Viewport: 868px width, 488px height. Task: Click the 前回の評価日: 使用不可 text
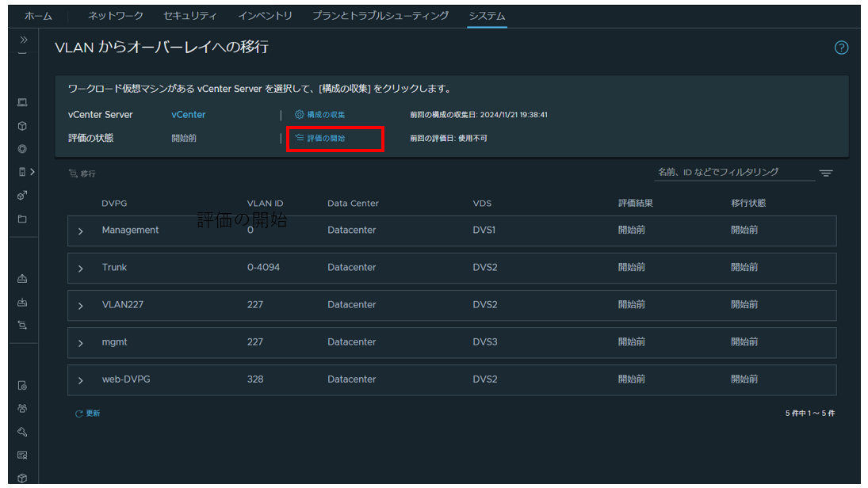[x=449, y=139]
